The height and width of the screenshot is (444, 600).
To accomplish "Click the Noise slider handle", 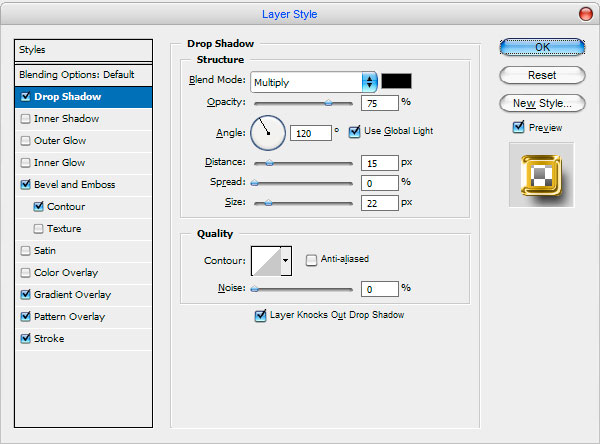I will coord(254,289).
